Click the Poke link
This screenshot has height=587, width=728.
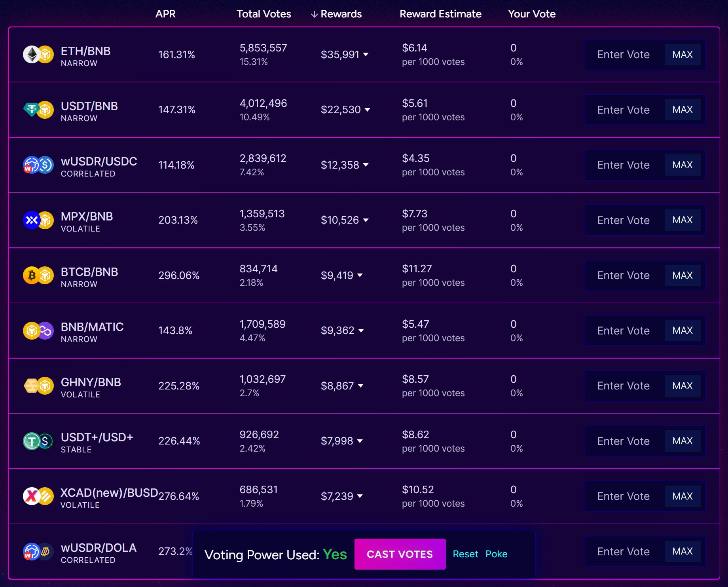point(496,554)
